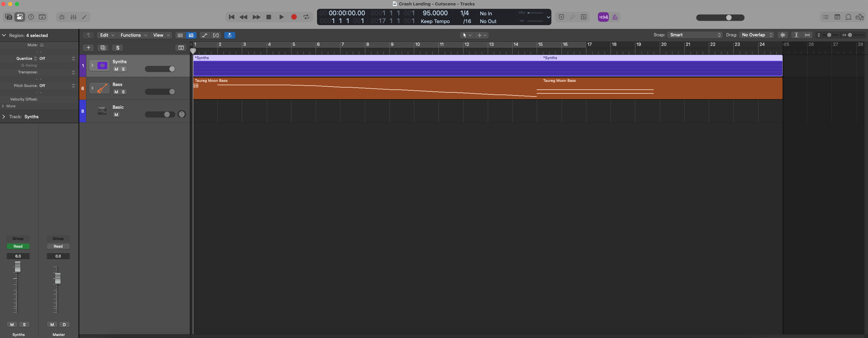Expand the Track: Synths inspector section
868x338 pixels.
point(4,117)
